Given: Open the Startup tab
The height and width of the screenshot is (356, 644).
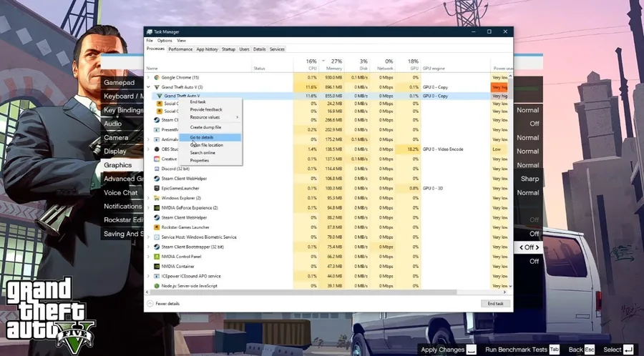Looking at the screenshot, I should 228,49.
